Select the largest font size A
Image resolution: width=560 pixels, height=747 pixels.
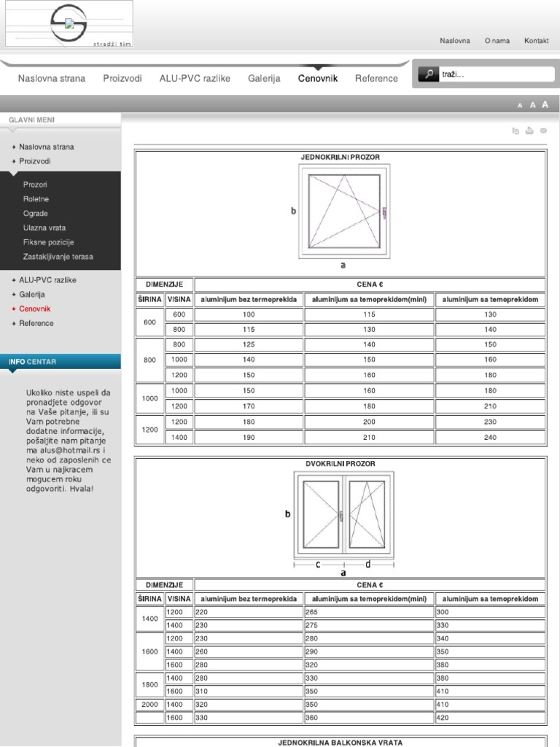click(545, 105)
